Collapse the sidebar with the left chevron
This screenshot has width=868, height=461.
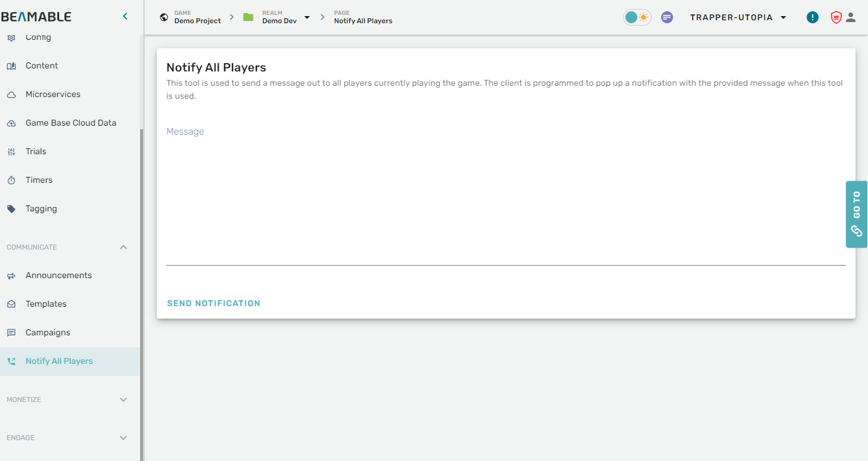(x=125, y=17)
